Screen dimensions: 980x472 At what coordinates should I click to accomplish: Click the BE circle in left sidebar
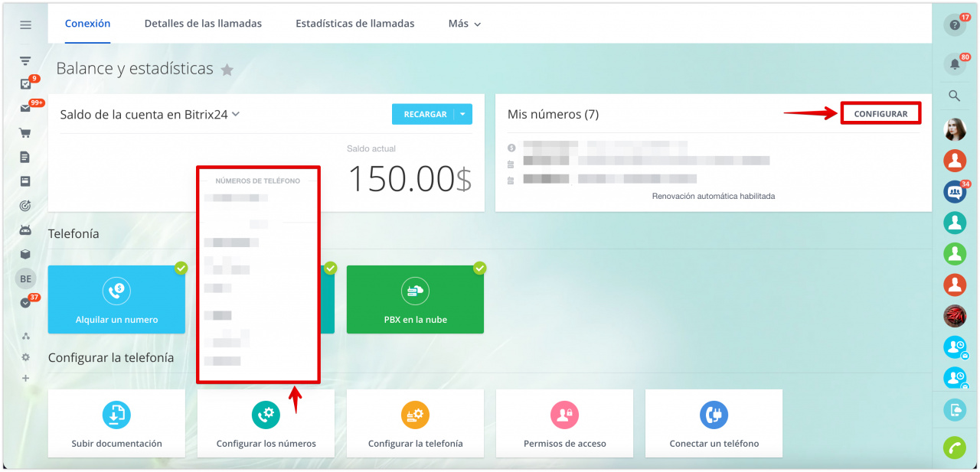point(25,278)
